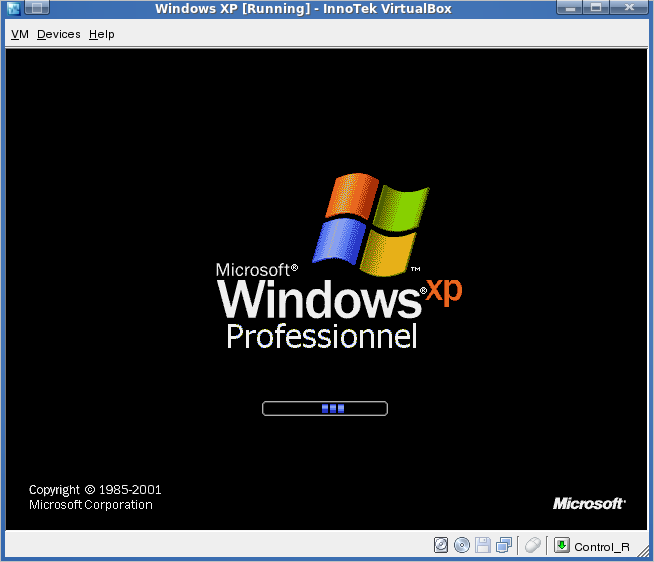The width and height of the screenshot is (654, 562).
Task: Open the window menu icon in title bar
Action: point(13,9)
